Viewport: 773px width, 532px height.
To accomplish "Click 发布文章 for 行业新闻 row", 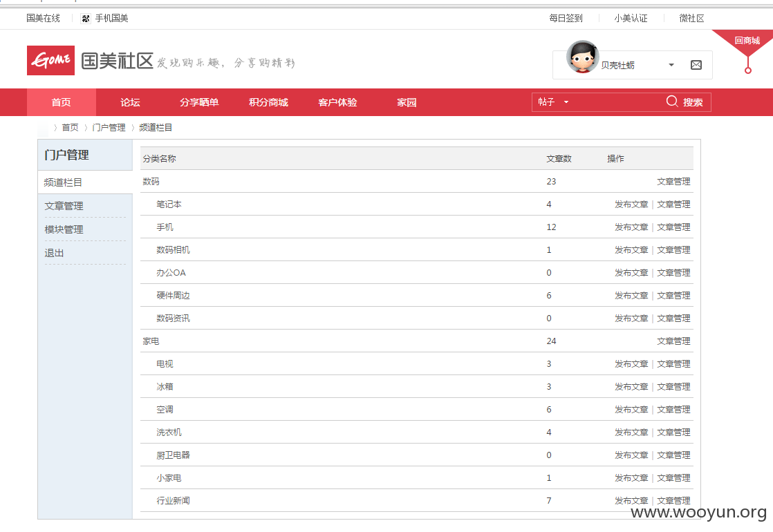I will point(631,500).
